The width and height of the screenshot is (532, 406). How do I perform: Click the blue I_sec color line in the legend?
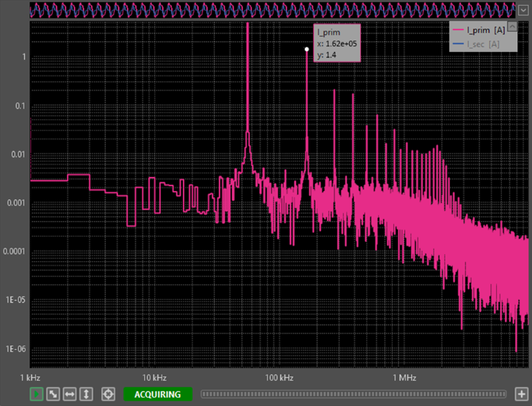click(x=459, y=44)
